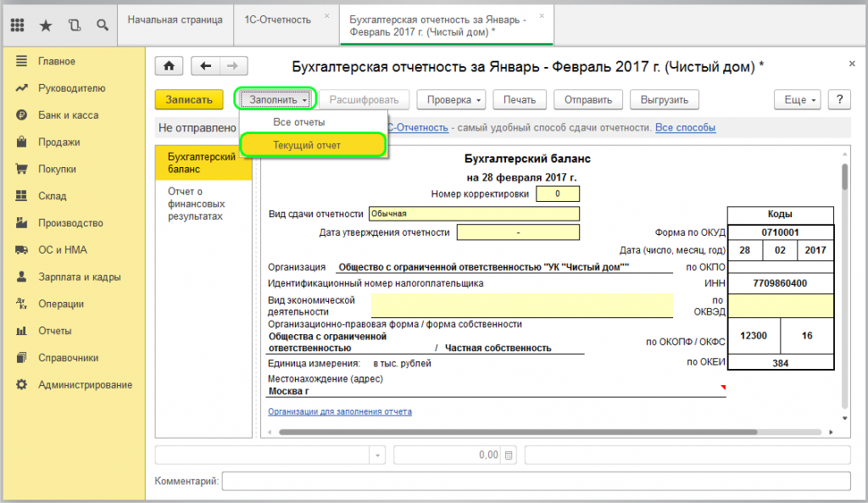Click the ИНН value 7709860400

(x=781, y=283)
